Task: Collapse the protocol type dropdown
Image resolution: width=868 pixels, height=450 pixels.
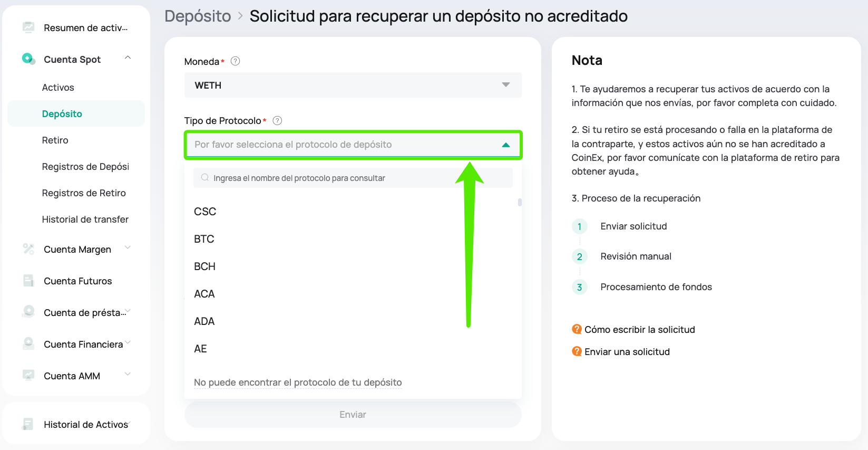Action: coord(505,145)
